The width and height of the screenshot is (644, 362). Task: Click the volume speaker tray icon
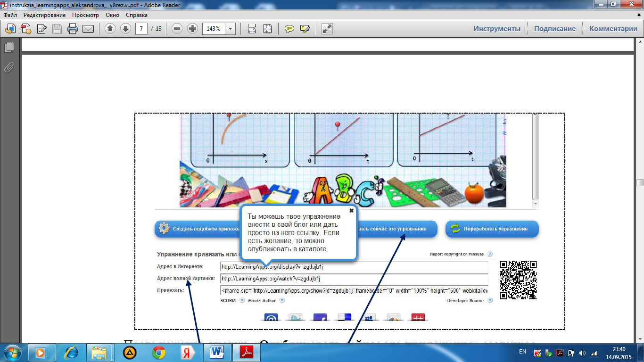click(x=582, y=353)
